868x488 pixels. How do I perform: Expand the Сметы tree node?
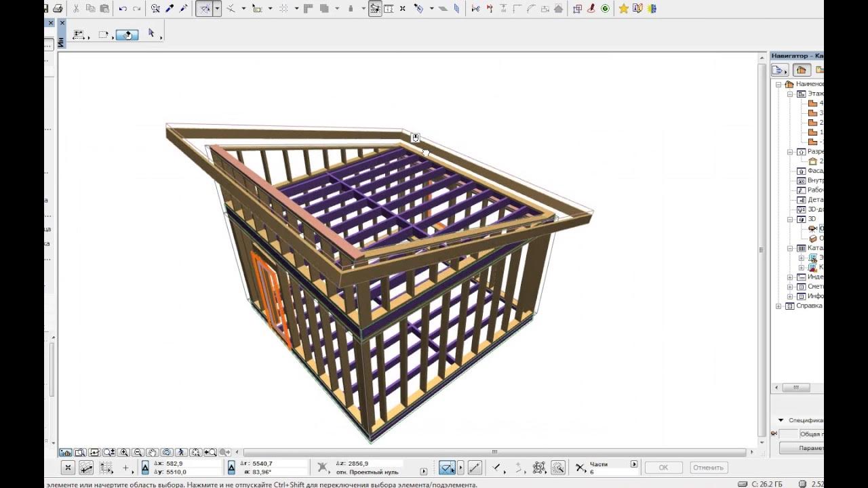790,287
